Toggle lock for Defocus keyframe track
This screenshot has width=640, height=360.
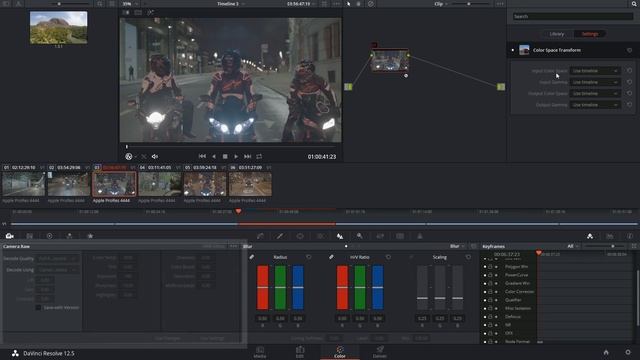point(490,317)
